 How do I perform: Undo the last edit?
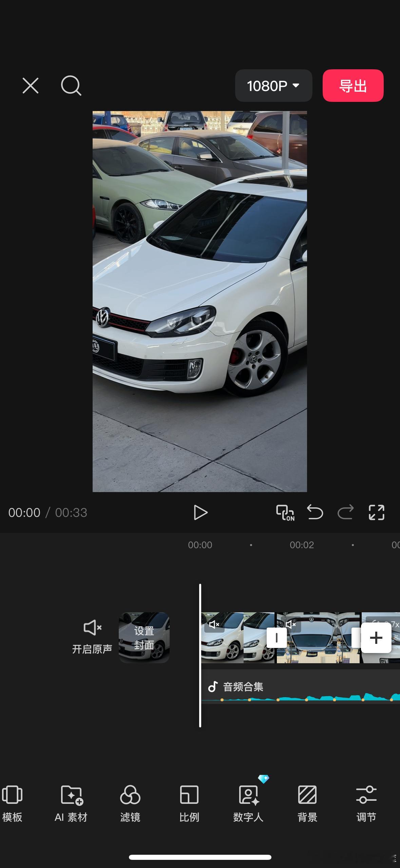pos(315,512)
